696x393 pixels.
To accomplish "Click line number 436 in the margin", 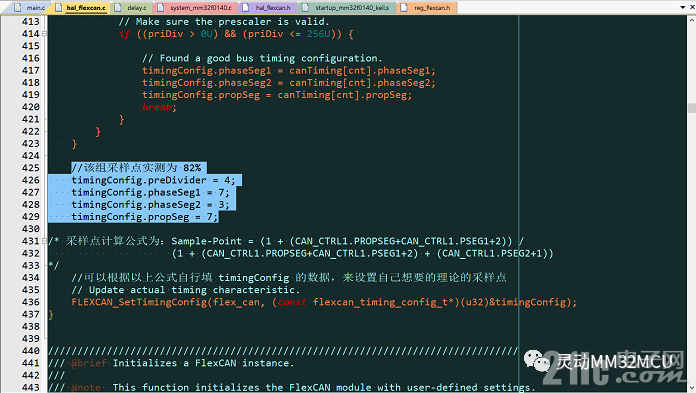I will pos(31,302).
